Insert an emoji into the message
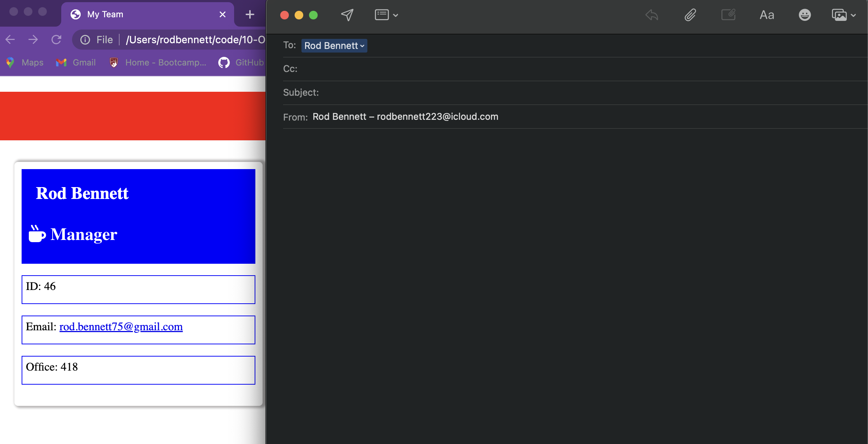 [x=805, y=15]
